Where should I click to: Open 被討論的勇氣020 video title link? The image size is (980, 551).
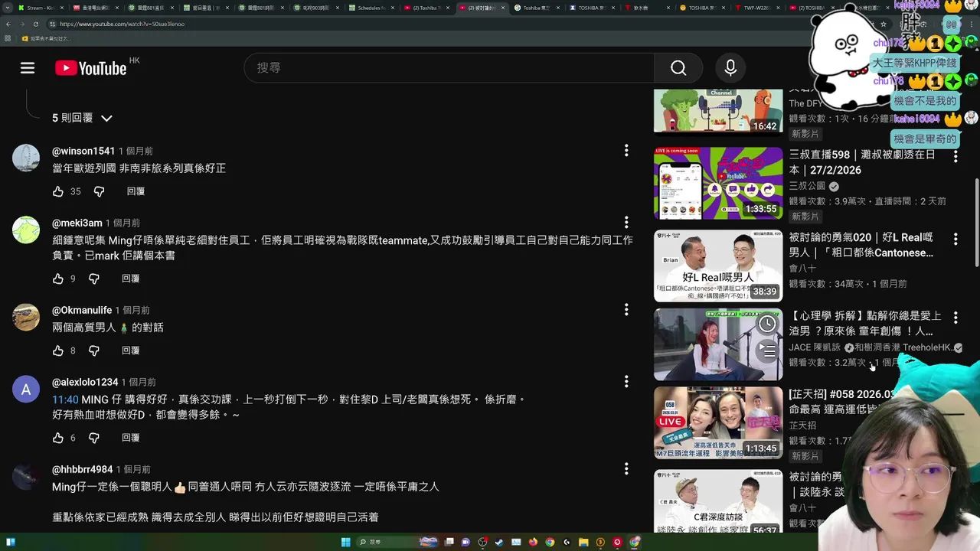tap(861, 245)
